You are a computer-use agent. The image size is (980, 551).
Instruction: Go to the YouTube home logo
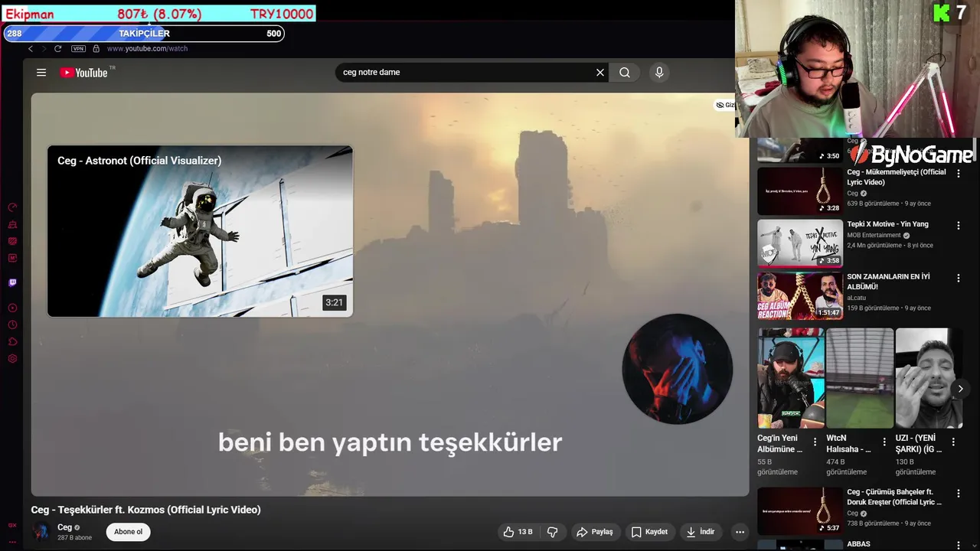(83, 73)
